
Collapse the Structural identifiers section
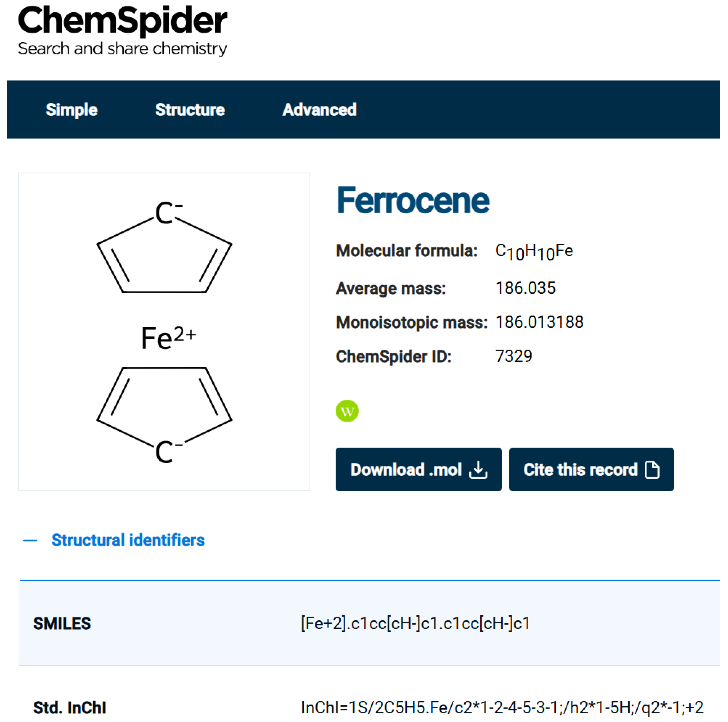128,540
